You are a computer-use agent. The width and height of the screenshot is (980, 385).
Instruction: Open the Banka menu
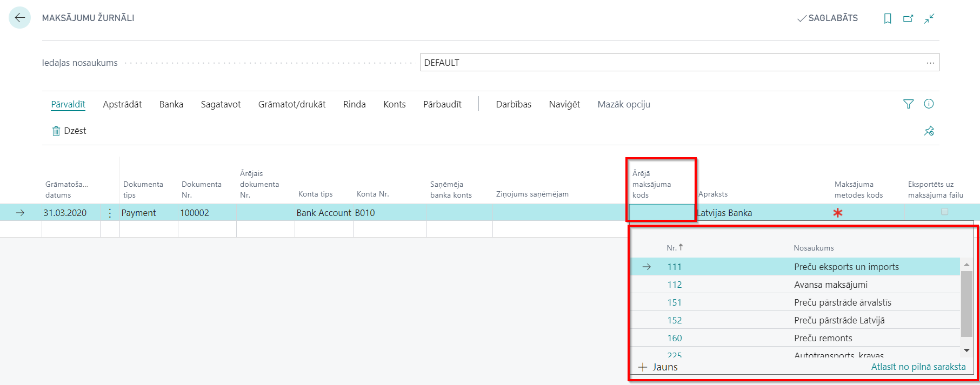[171, 104]
